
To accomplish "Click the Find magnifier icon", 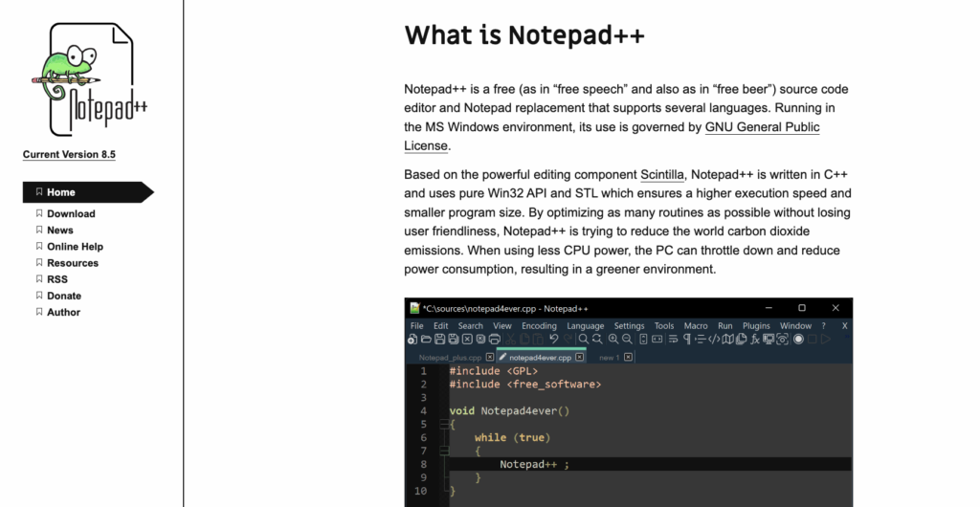I will tap(583, 339).
